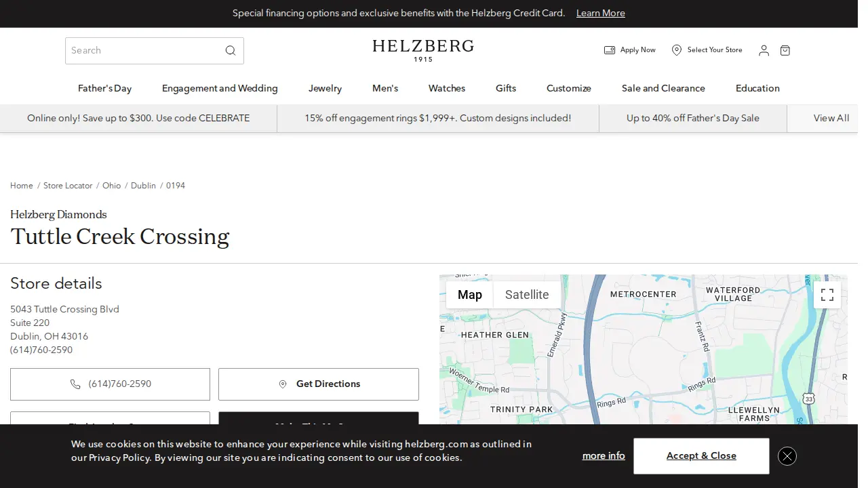Open the shopping bag icon

pyautogui.click(x=785, y=50)
